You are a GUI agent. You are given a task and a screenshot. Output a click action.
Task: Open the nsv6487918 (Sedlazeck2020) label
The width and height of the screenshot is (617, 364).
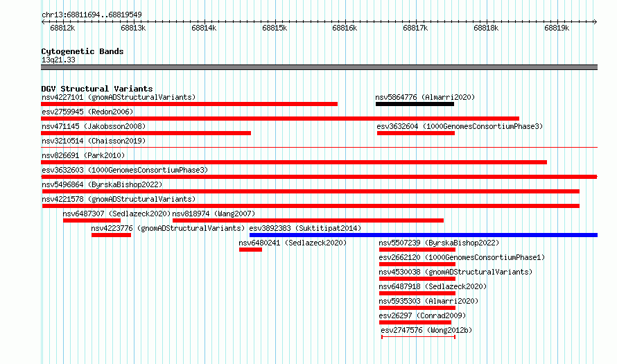[433, 286]
